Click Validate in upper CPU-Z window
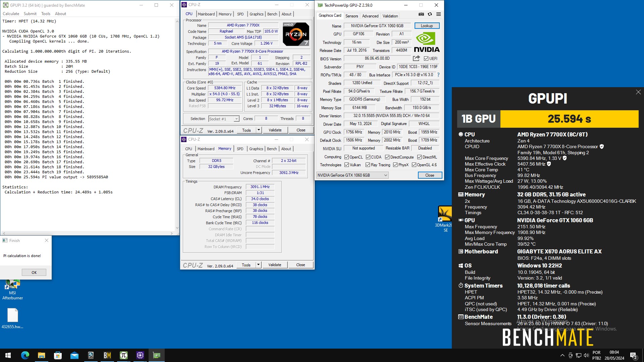 pos(275,130)
